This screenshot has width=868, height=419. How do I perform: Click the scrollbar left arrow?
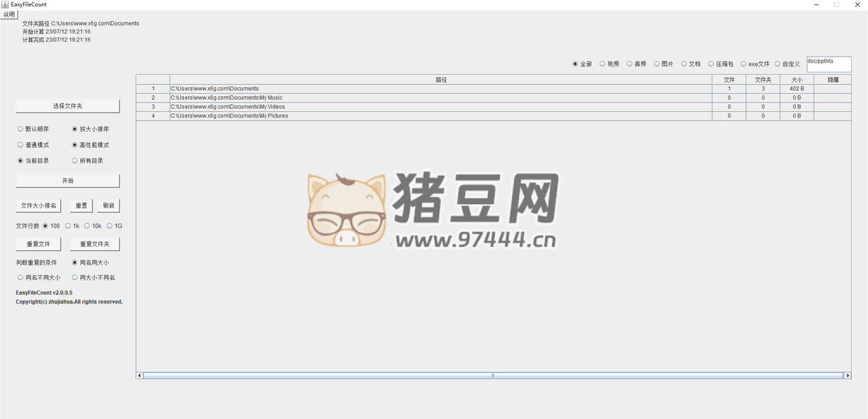click(x=139, y=376)
